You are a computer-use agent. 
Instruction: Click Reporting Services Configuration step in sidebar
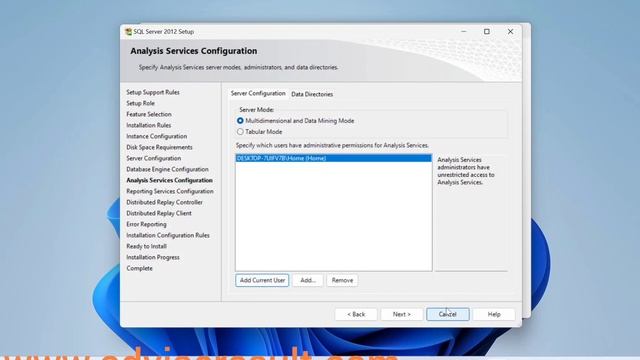click(x=170, y=191)
